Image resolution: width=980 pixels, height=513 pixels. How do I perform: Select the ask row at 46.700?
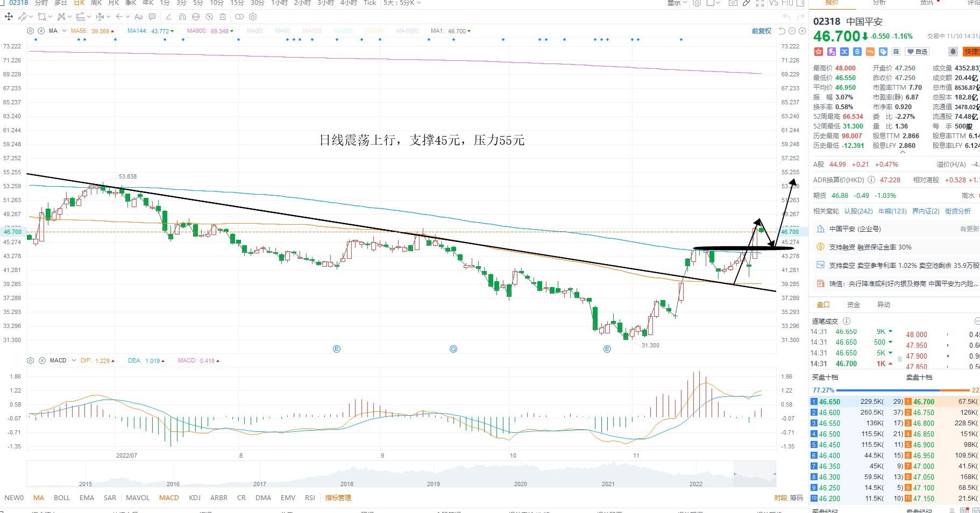tap(942, 402)
